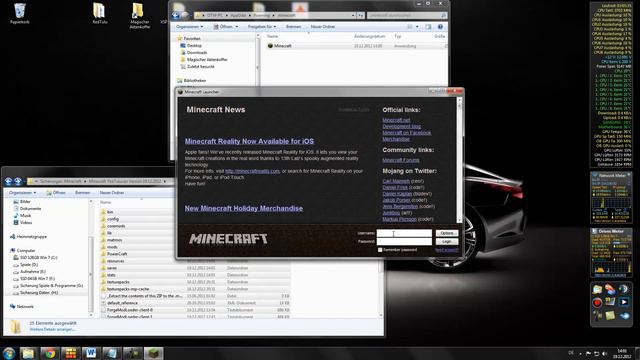The height and width of the screenshot is (360, 640).
Task: Open the Minecraft Forums community link
Action: click(x=401, y=160)
